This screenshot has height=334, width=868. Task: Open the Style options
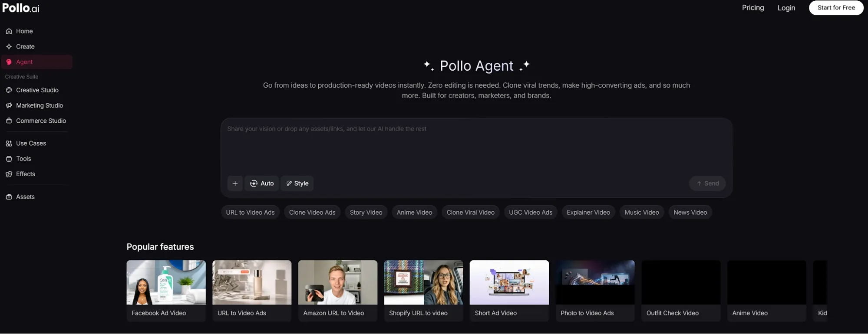click(x=297, y=183)
